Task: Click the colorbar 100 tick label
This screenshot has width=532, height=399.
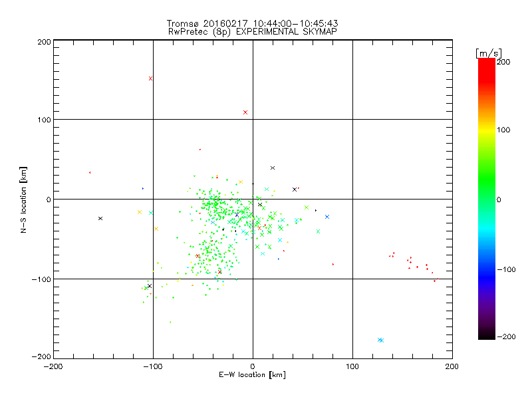Action: pyautogui.click(x=503, y=130)
